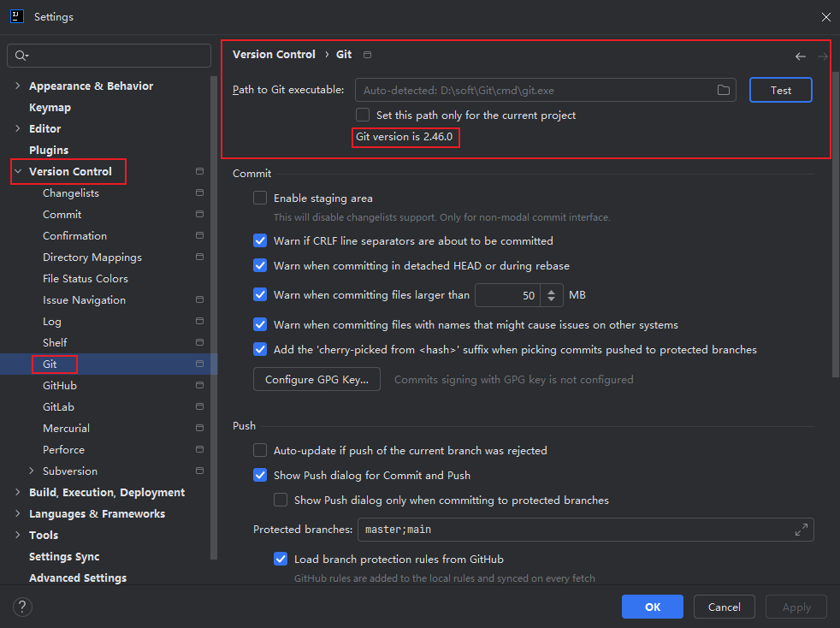Toggle warning for committing large files
The image size is (840, 628).
pos(260,294)
